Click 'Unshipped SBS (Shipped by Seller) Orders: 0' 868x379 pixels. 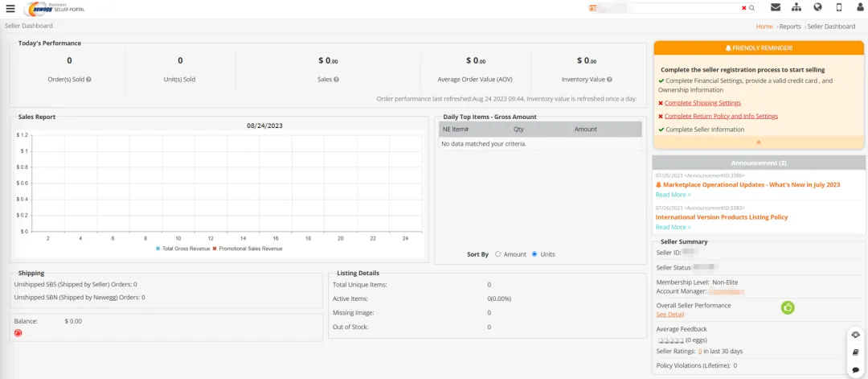coord(76,284)
